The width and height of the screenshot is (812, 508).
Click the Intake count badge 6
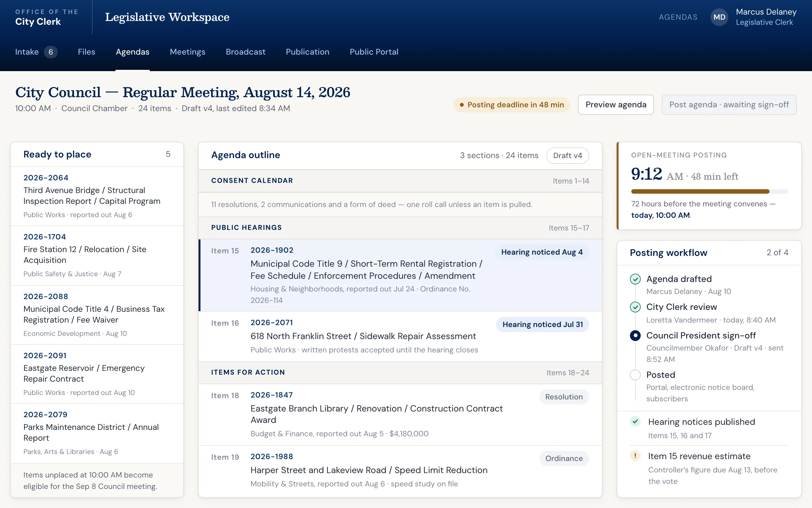pos(51,52)
